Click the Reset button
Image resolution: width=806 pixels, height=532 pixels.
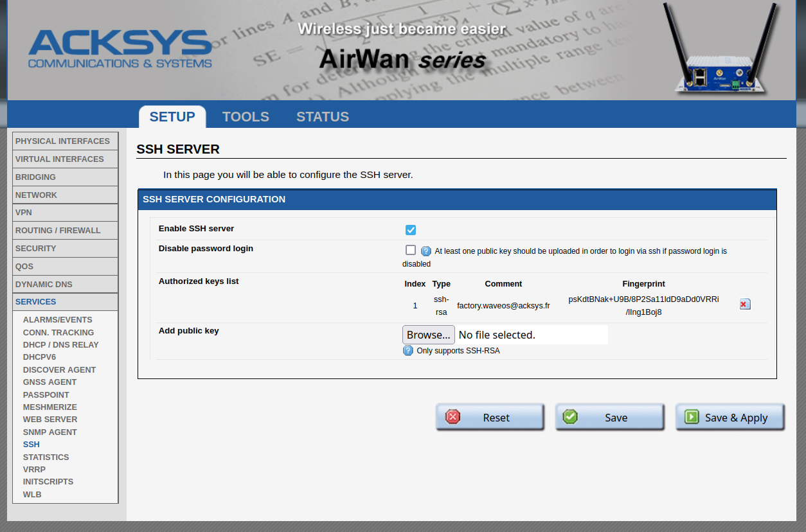(x=490, y=418)
